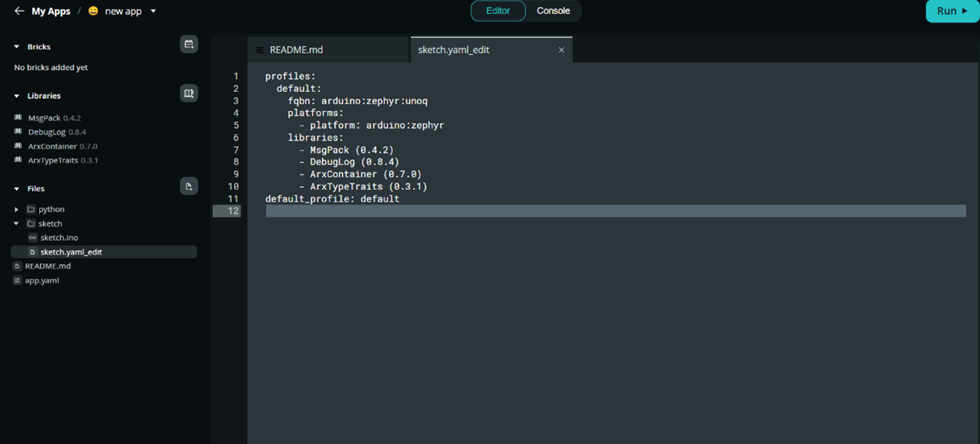Click the MsgPack library icon
The width and height of the screenshot is (980, 444).
click(x=18, y=117)
